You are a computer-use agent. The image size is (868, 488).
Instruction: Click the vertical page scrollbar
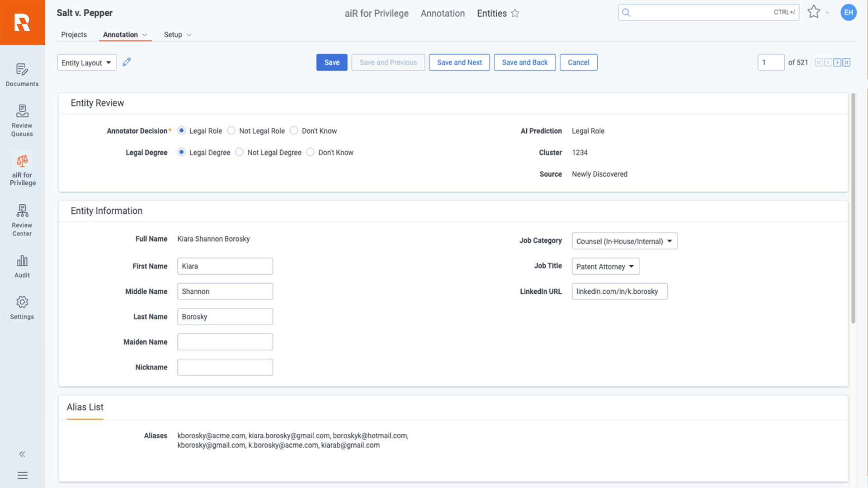click(853, 208)
